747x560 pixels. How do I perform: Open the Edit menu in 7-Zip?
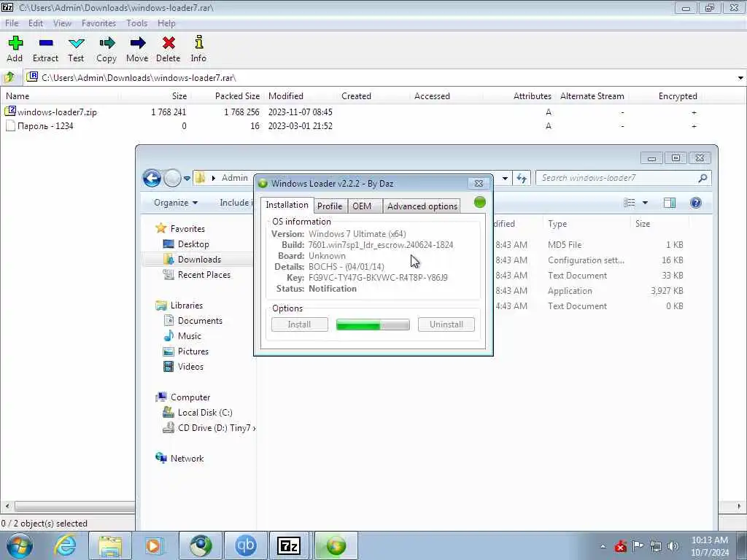click(x=36, y=23)
